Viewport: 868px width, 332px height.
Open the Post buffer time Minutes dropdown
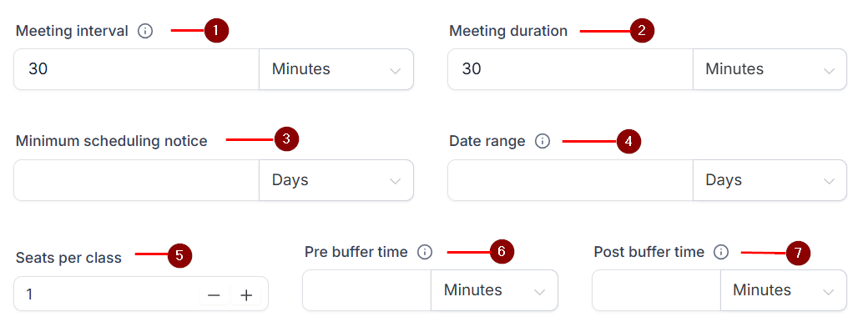point(784,290)
